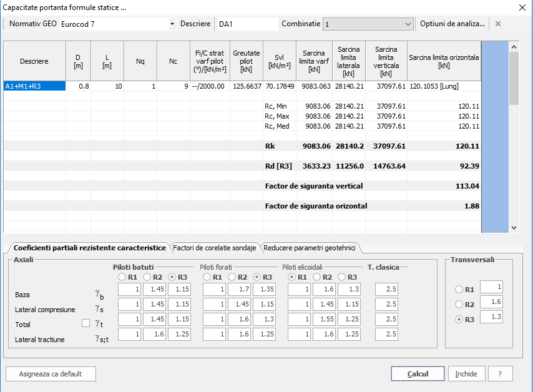Click the Rk row label
The image size is (533, 392).
(270, 146)
